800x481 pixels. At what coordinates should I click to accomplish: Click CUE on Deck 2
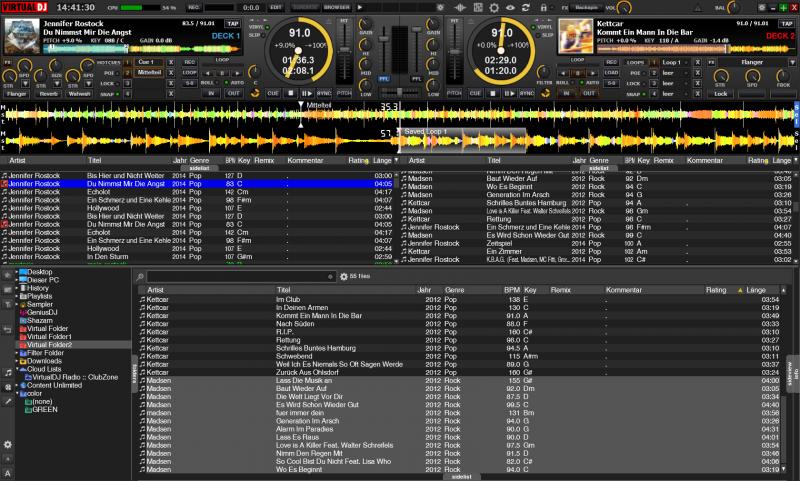pyautogui.click(x=475, y=93)
